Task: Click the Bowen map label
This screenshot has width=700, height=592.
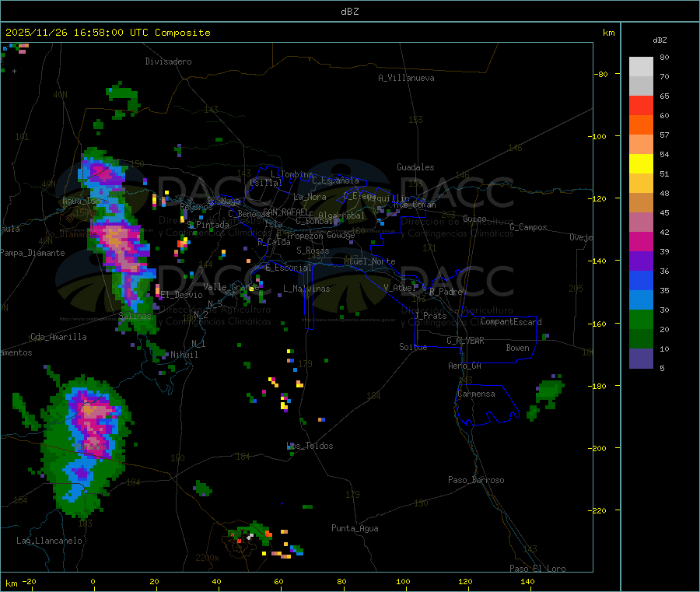Action: [x=518, y=348]
